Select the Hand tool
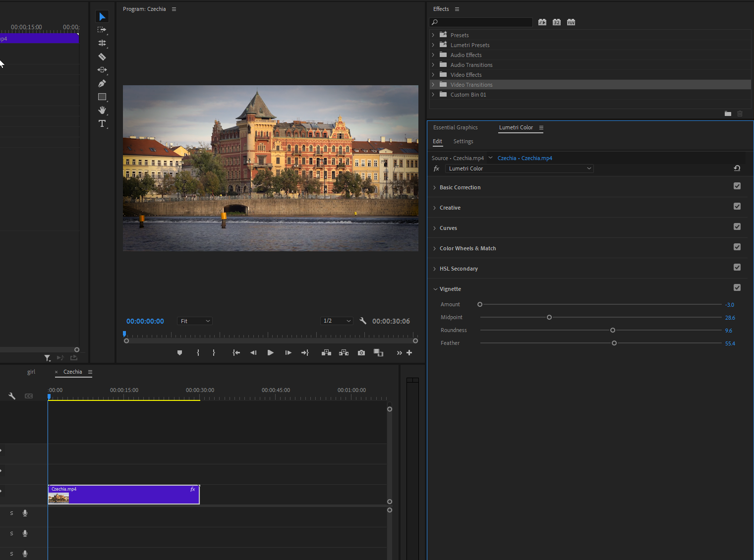 click(x=102, y=110)
